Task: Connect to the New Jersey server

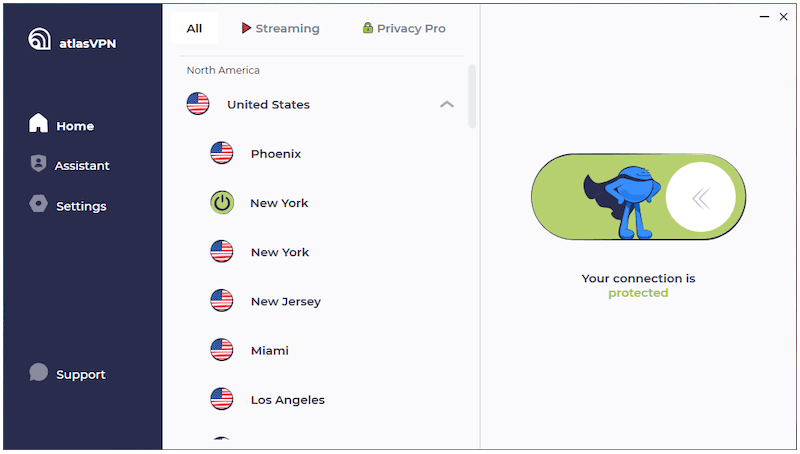Action: (x=321, y=301)
